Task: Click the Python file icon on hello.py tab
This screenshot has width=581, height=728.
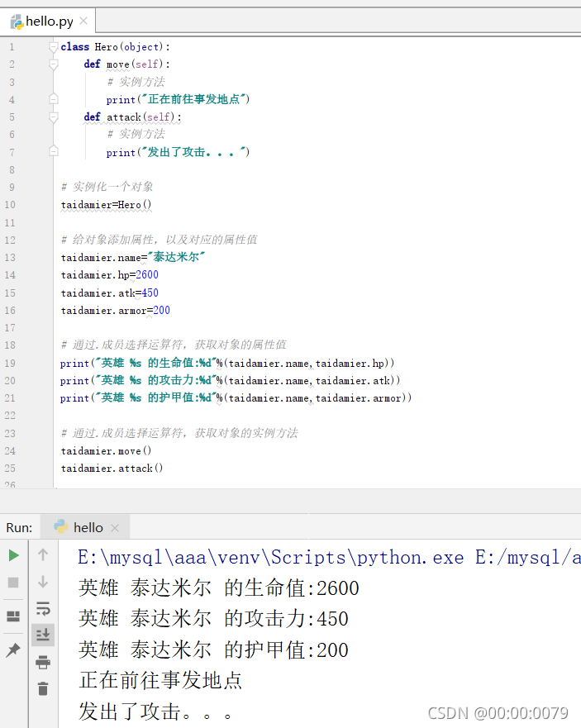Action: click(x=17, y=21)
